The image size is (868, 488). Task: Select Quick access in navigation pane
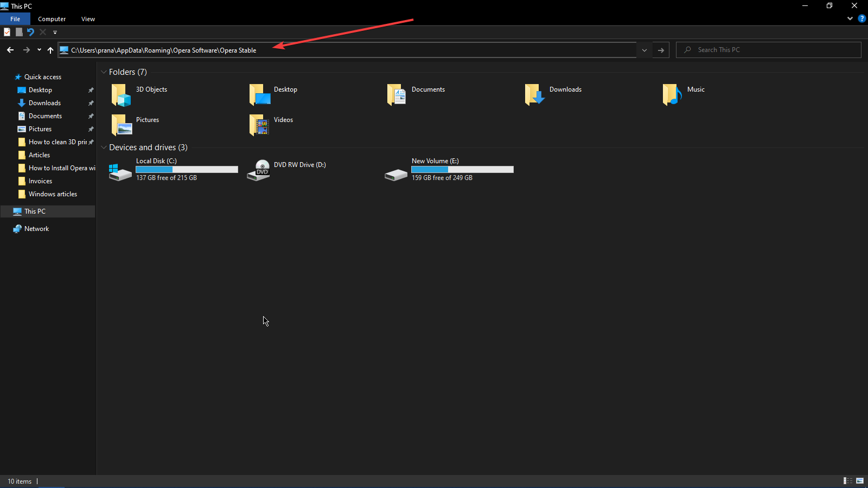43,77
